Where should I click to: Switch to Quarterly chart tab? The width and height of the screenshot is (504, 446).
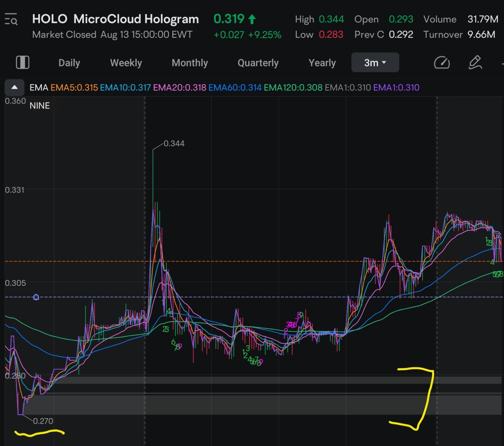(x=258, y=63)
